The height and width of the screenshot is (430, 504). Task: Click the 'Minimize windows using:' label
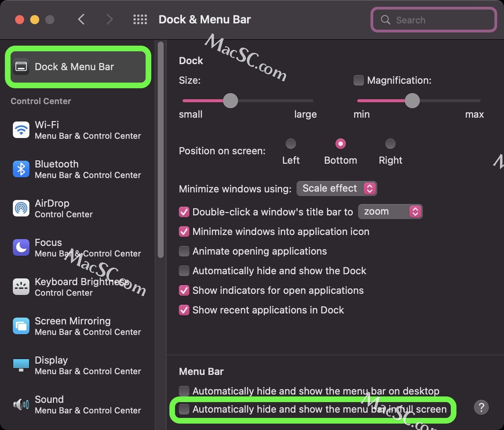pos(235,189)
